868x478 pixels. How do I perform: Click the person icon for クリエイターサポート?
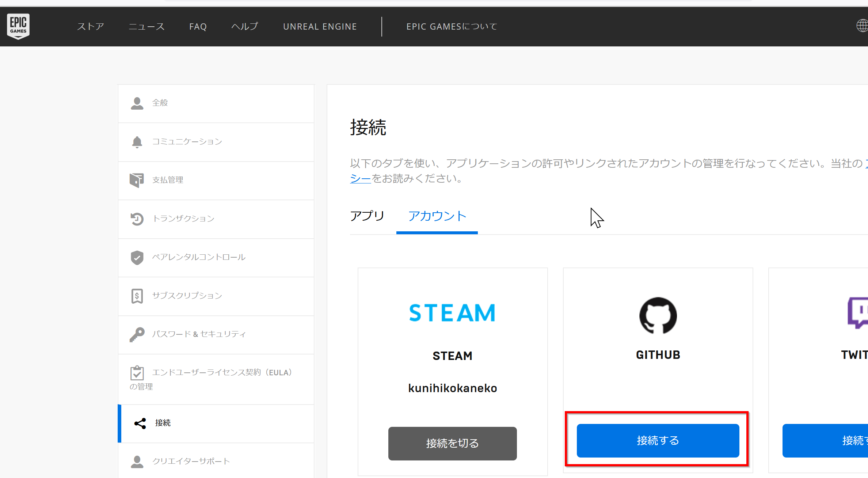click(x=137, y=462)
